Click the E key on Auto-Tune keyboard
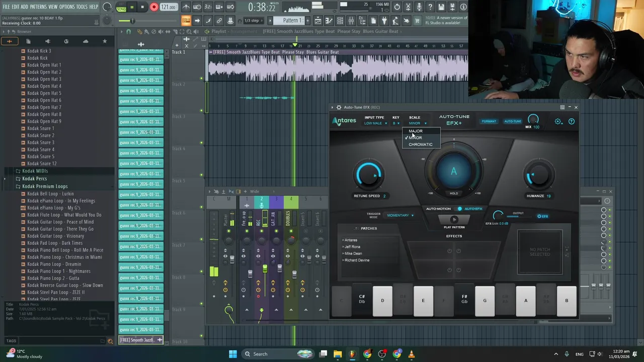644x362 pixels. tap(423, 301)
